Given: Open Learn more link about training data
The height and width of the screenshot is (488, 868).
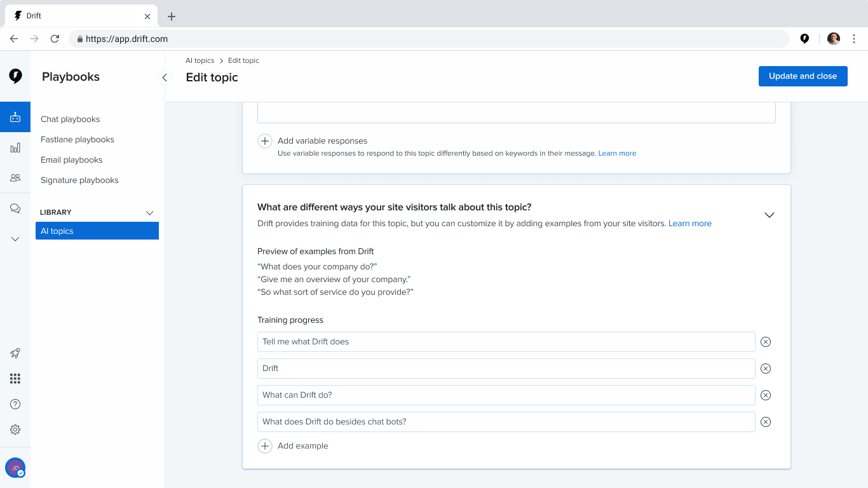Looking at the screenshot, I should [x=690, y=224].
